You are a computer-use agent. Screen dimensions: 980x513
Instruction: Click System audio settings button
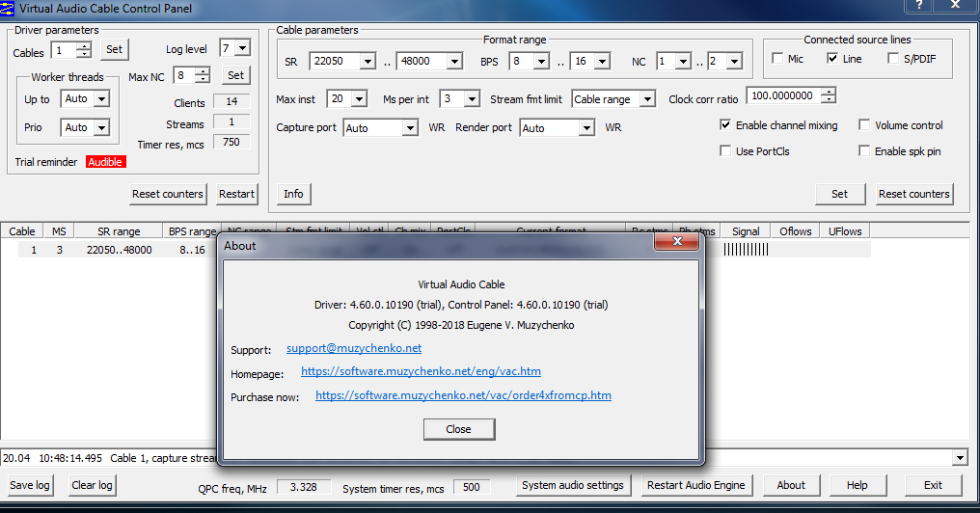click(573, 485)
